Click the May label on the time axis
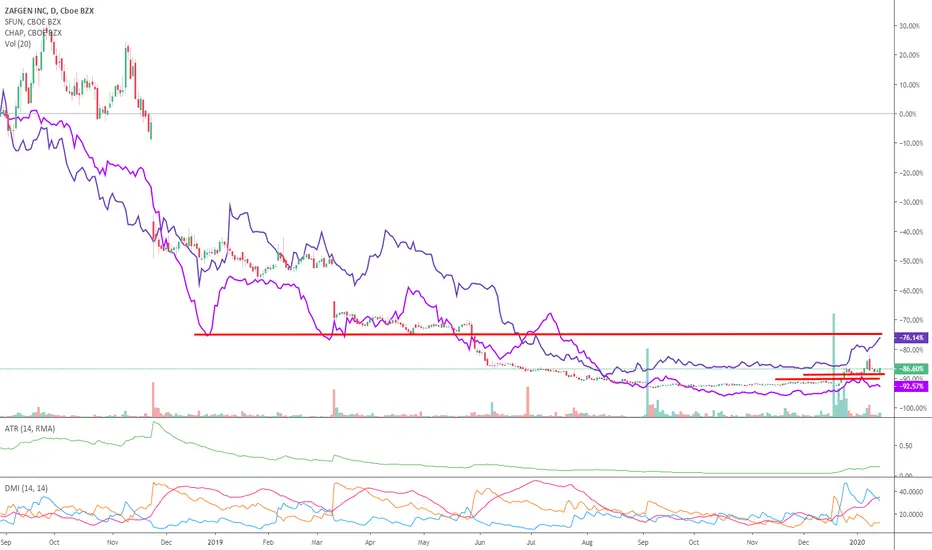The width and height of the screenshot is (932, 550). click(x=424, y=542)
